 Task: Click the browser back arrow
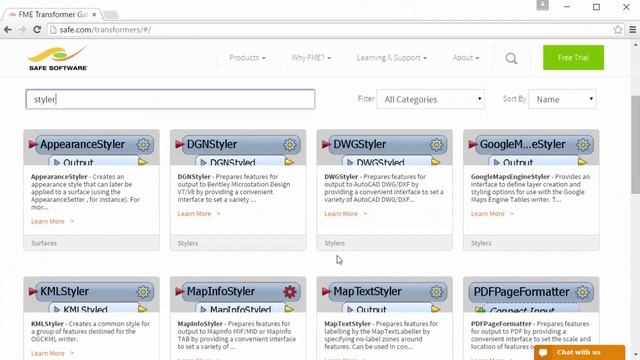tap(7, 30)
